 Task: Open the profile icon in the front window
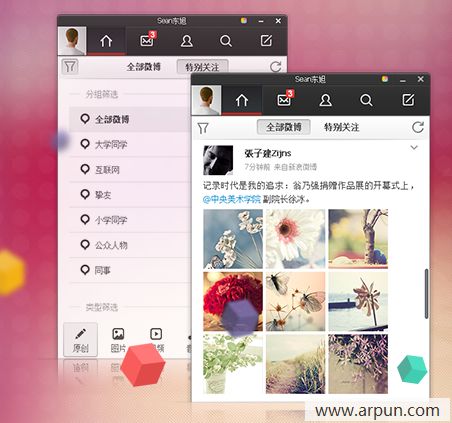325,100
